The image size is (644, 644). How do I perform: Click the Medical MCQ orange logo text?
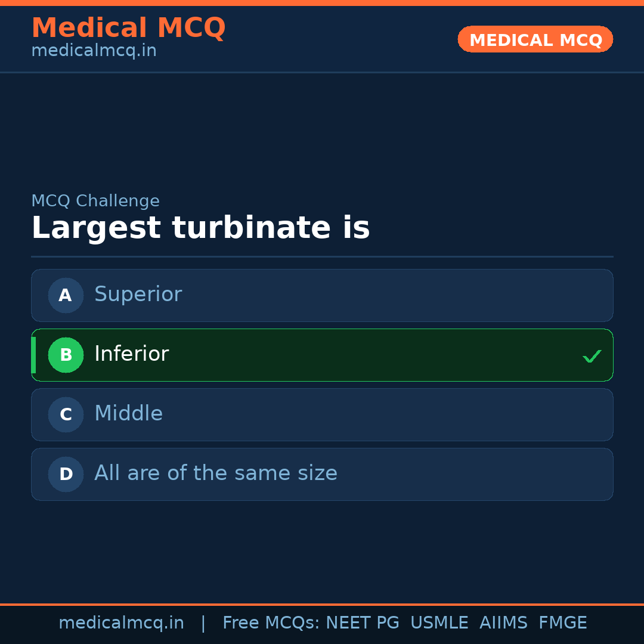click(128, 28)
